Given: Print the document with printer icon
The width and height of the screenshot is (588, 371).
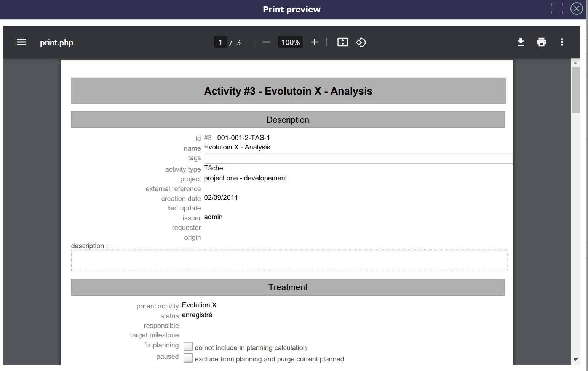Looking at the screenshot, I should [x=542, y=42].
